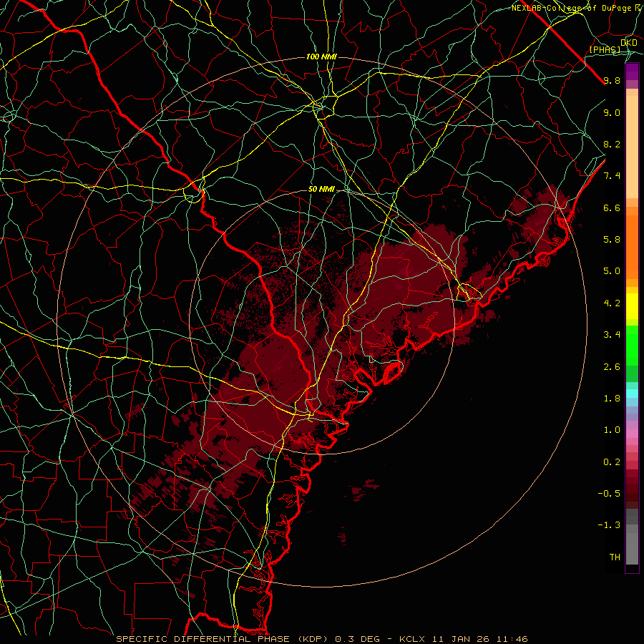Click the cyan band of the color bar
The width and height of the screenshot is (644, 644).
pos(632,394)
